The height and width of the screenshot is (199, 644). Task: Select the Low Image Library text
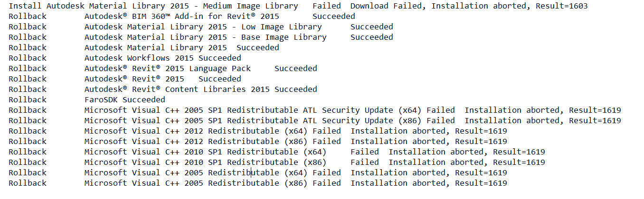(x=281, y=27)
